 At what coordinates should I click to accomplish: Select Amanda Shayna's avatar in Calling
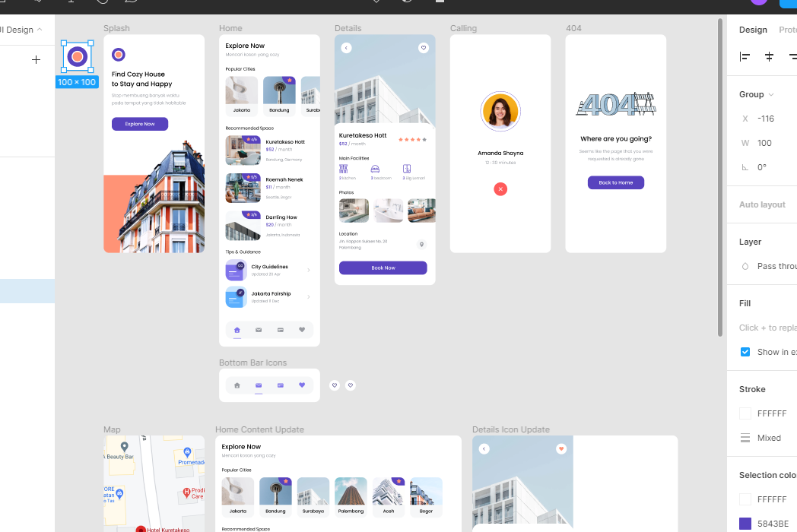click(x=500, y=111)
